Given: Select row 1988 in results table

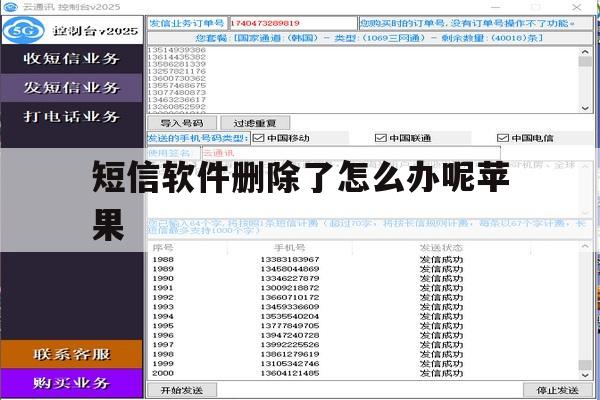Looking at the screenshot, I should click(x=363, y=260).
